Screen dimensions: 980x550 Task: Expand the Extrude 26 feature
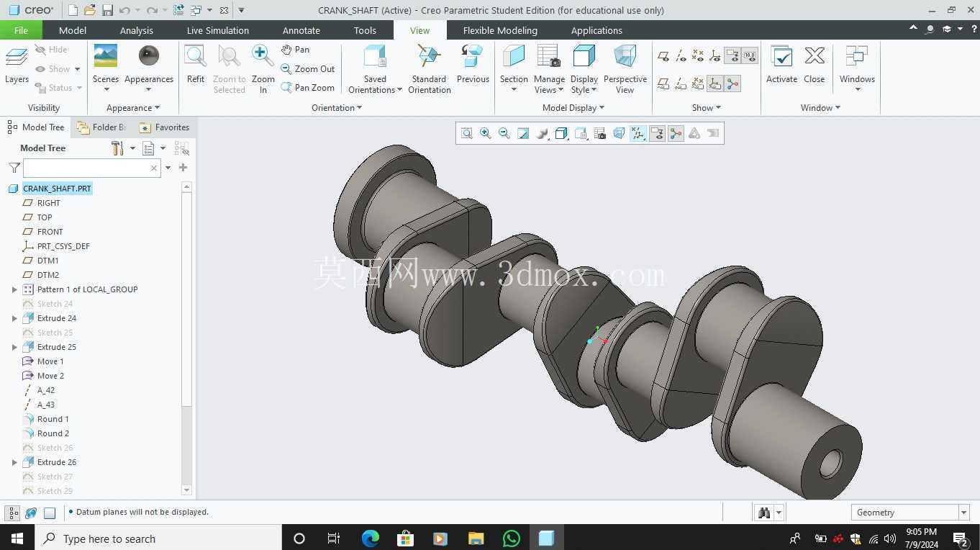[14, 462]
